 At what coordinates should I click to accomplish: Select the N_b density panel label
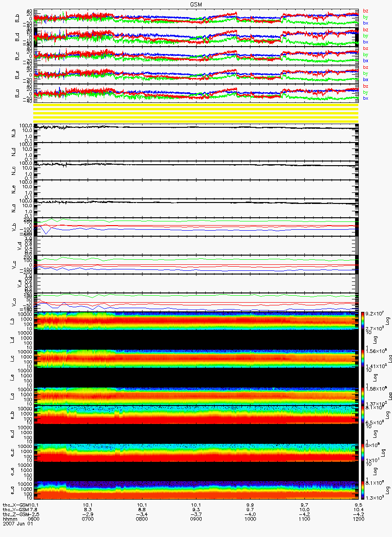click(x=14, y=133)
